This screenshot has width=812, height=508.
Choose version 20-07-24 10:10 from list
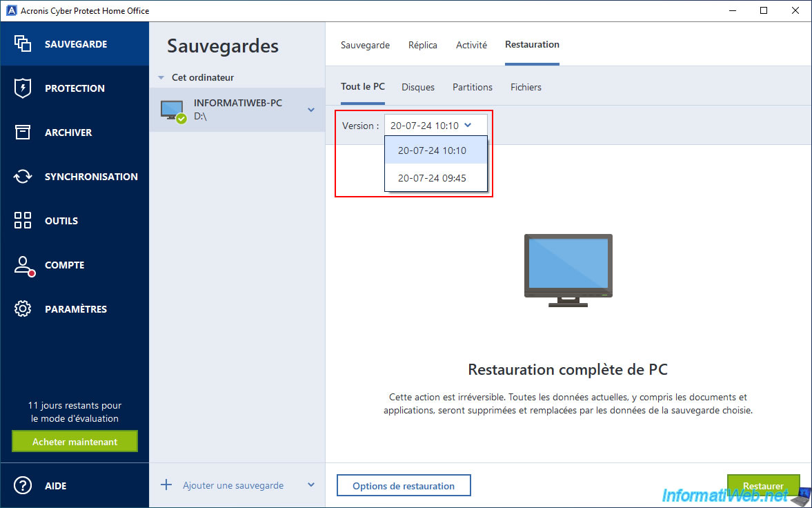point(433,150)
